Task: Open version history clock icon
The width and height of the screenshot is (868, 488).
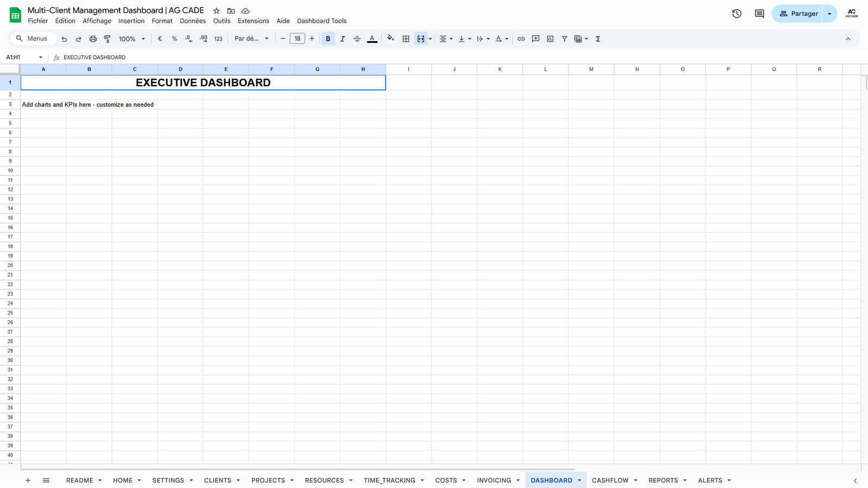Action: click(x=736, y=14)
